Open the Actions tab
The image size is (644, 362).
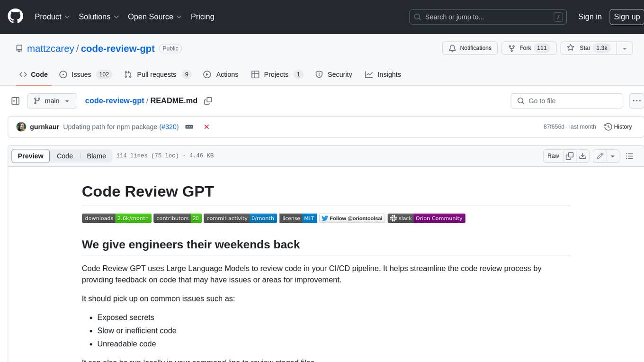click(221, 74)
